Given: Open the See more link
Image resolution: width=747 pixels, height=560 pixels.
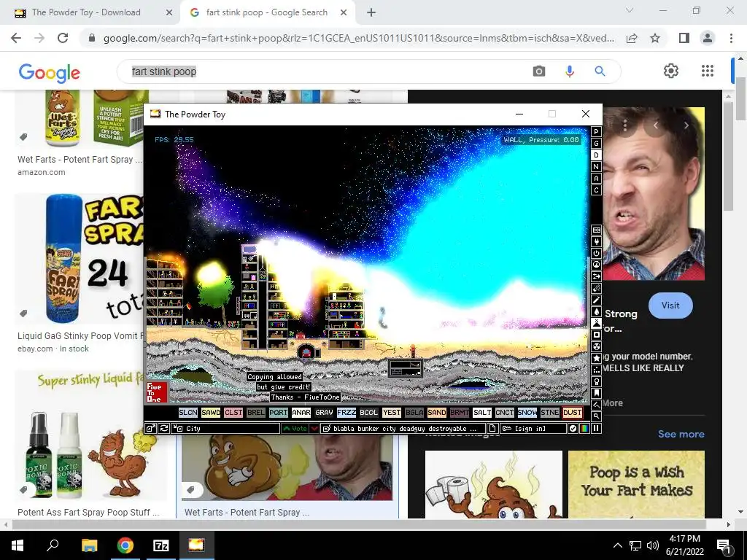Looking at the screenshot, I should point(681,435).
